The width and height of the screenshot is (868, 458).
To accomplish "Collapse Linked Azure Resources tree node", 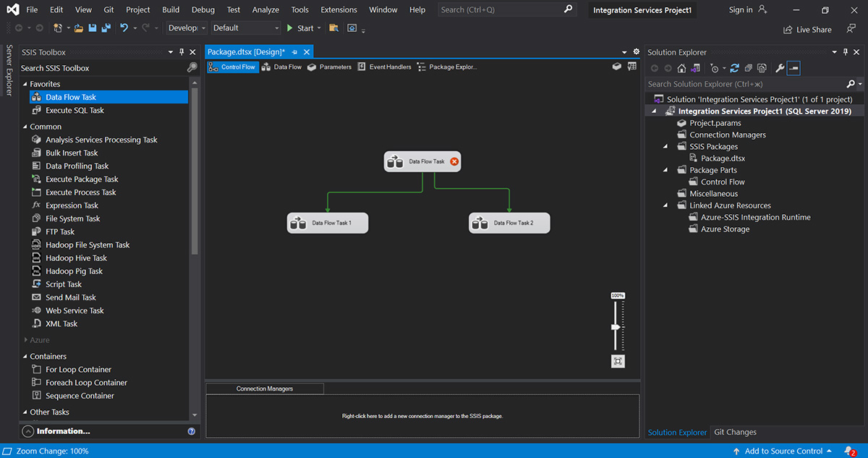I will coord(666,205).
